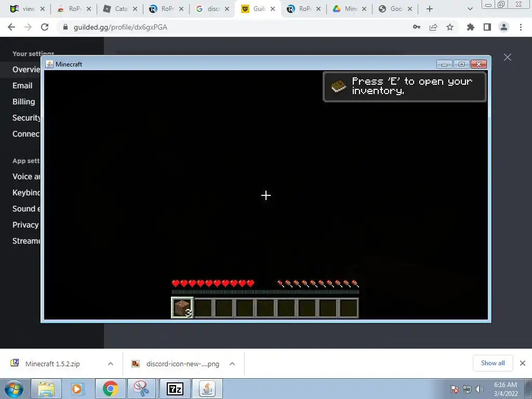Screen dimensions: 532x399
Task: Open the Chrome three-dot menu
Action: 521,27
